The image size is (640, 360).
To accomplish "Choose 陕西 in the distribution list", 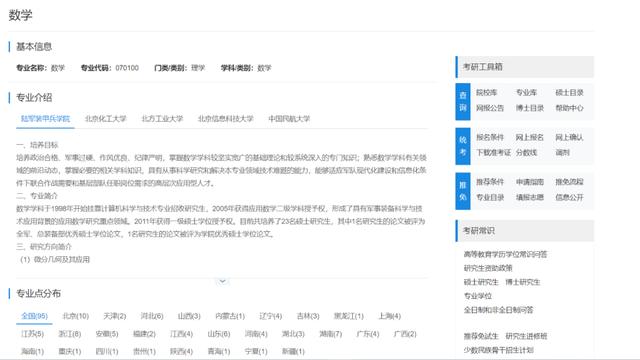I will (181, 351).
